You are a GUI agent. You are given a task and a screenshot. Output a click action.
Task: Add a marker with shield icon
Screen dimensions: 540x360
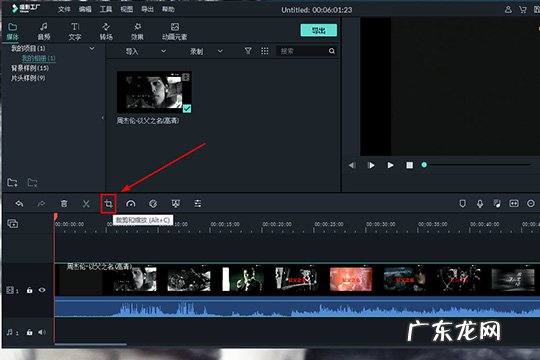[463, 204]
